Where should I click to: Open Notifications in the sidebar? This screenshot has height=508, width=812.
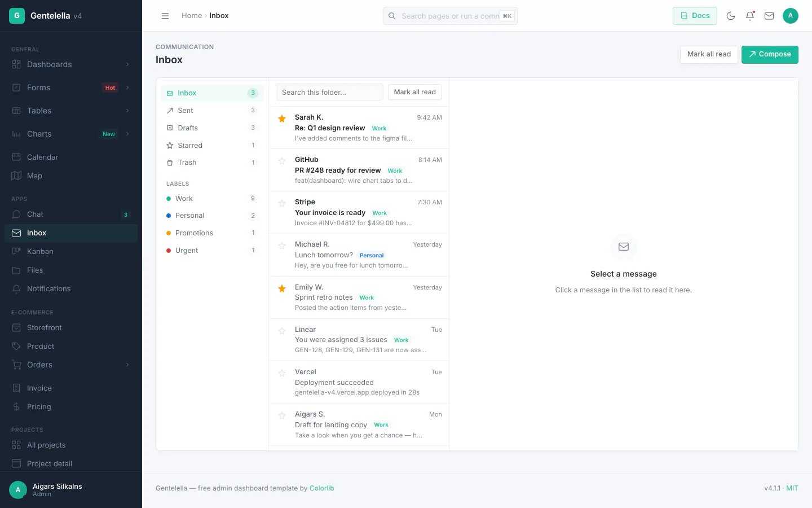pos(71,288)
